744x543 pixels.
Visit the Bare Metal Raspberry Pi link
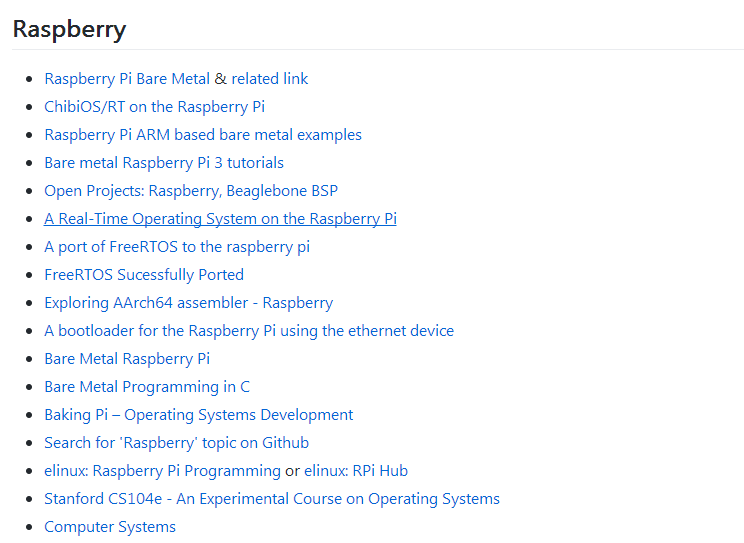(x=127, y=359)
